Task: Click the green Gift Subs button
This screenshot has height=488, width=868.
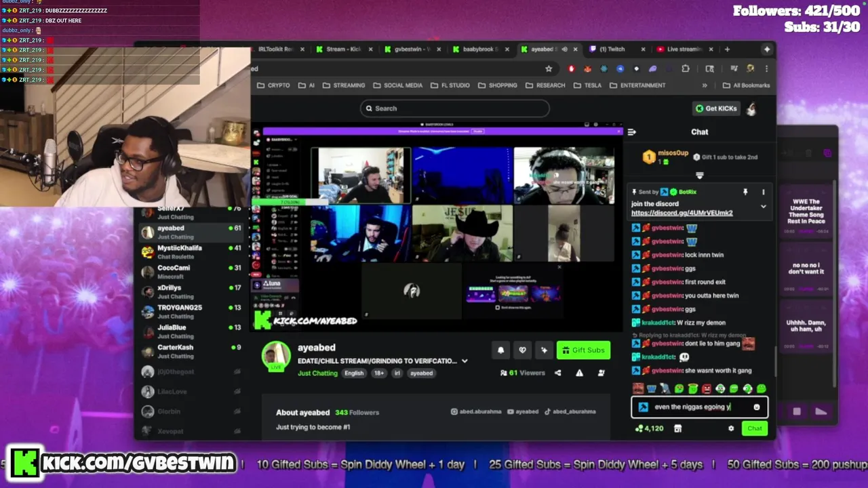Action: point(583,350)
